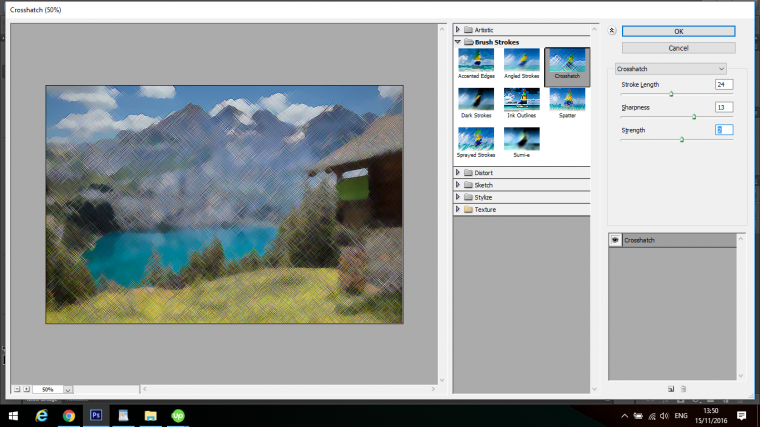This screenshot has width=760, height=427.
Task: Show hidden system tray icons
Action: (x=624, y=416)
